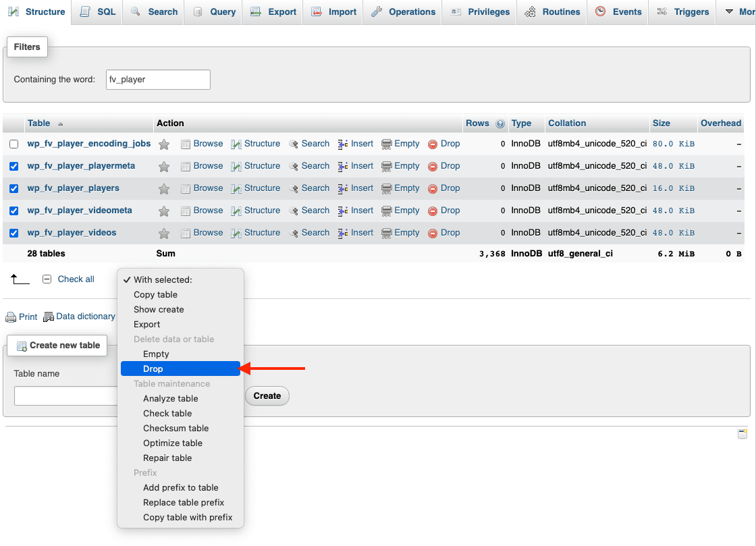Open console icon at bottom right
This screenshot has width=756, height=546.
pos(742,434)
